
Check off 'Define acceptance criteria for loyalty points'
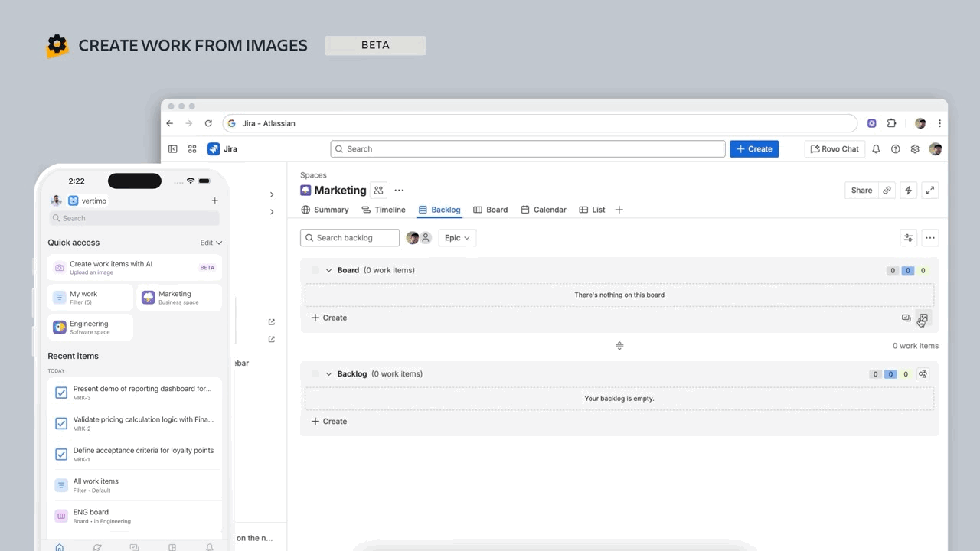pyautogui.click(x=61, y=455)
